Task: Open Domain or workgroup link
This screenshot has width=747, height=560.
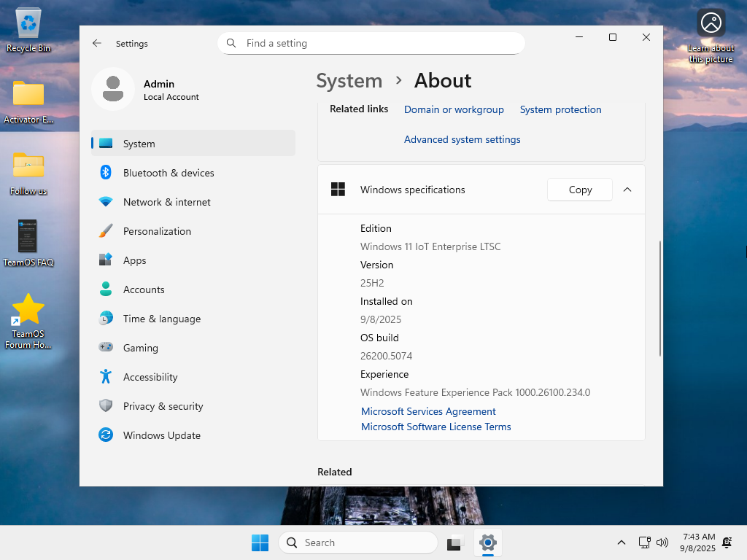Action: (x=454, y=109)
